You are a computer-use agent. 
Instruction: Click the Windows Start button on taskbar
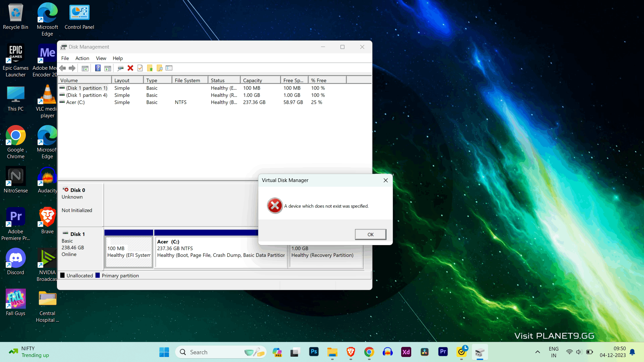(164, 352)
